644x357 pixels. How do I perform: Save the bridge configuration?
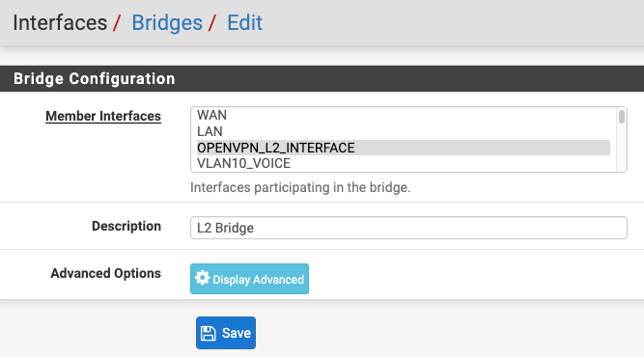pyautogui.click(x=226, y=333)
